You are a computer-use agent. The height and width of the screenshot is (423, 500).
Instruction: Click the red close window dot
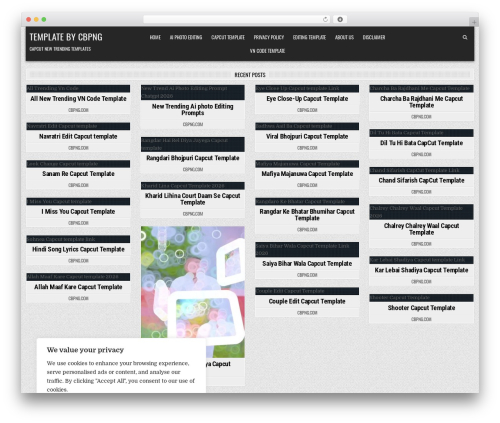coord(29,20)
